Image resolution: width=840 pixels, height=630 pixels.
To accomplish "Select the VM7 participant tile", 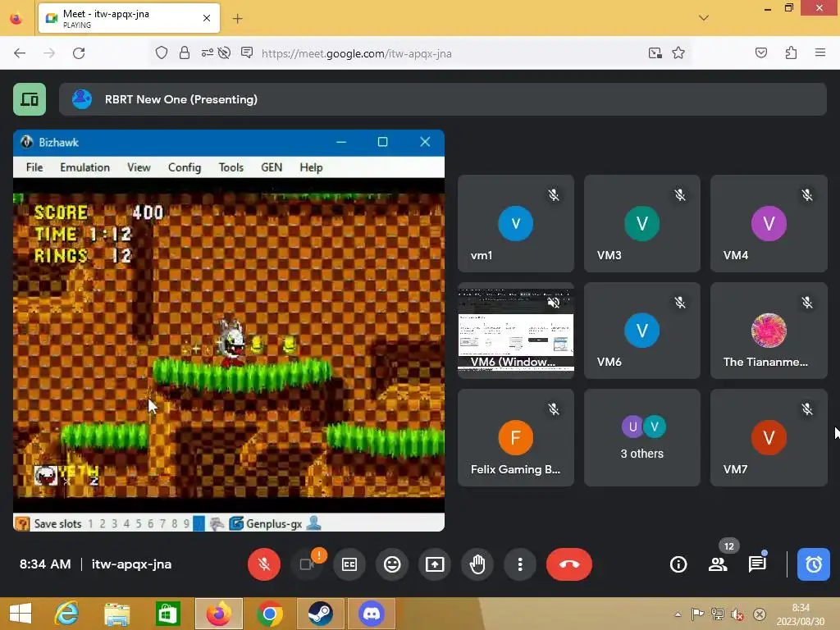I will coord(769,438).
